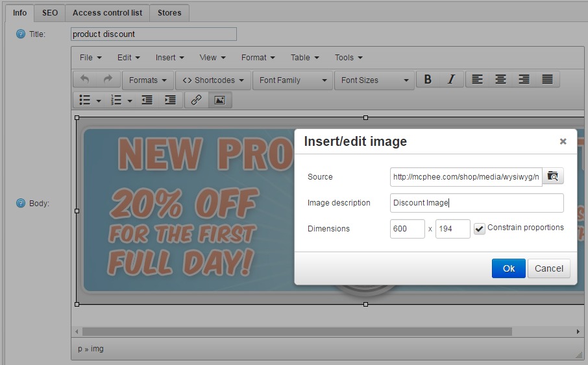Image resolution: width=588 pixels, height=365 pixels.
Task: Expand the Font Sizes dropdown
Action: (374, 80)
